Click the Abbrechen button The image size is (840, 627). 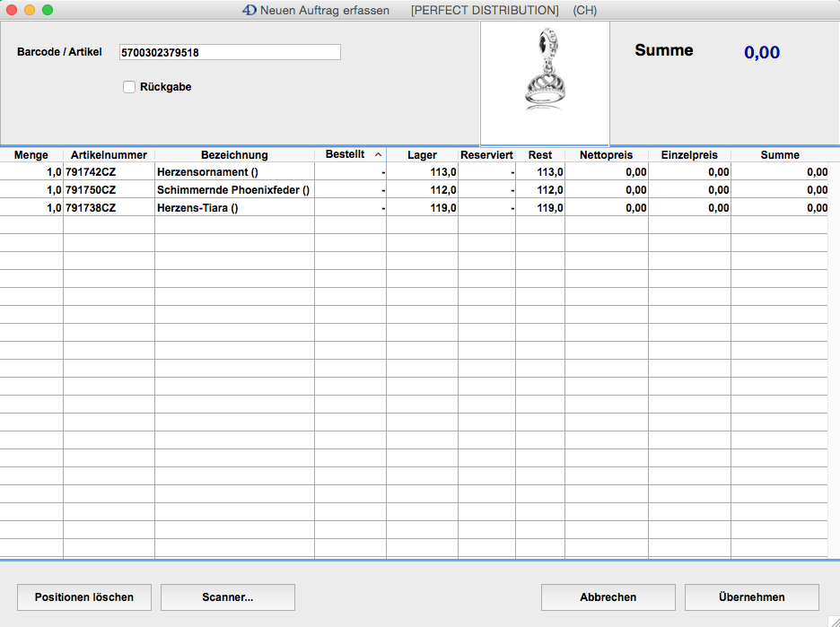tap(608, 597)
